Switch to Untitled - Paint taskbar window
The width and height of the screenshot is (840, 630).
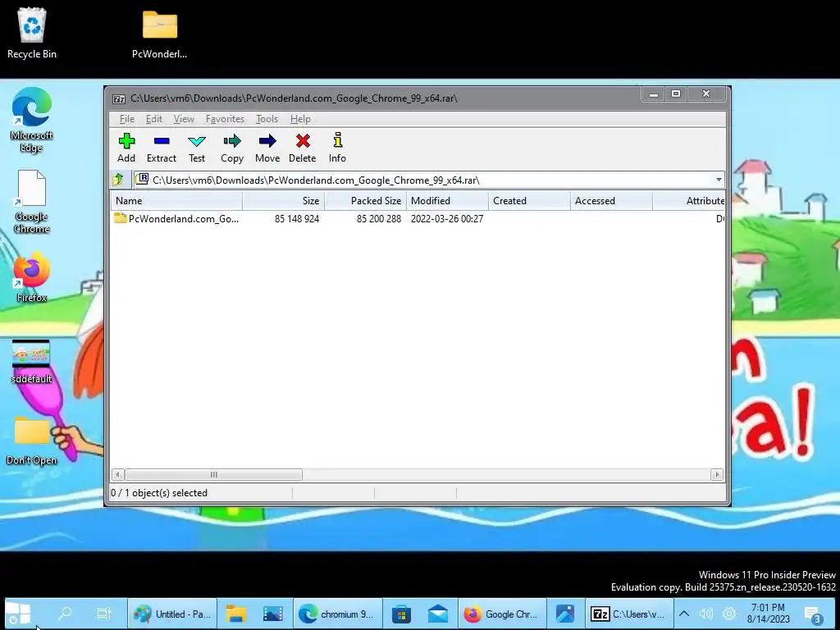pos(172,614)
